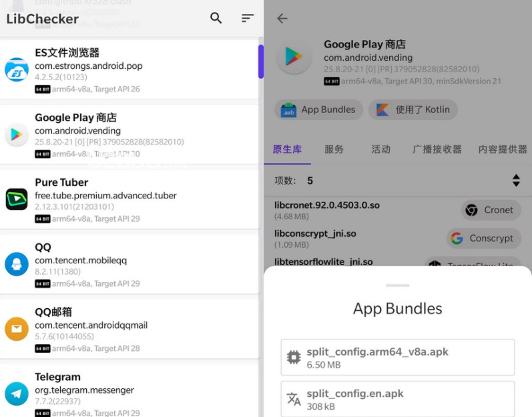The image size is (532, 417).
Task: Click the App Bundles sheet title
Action: pyautogui.click(x=398, y=309)
